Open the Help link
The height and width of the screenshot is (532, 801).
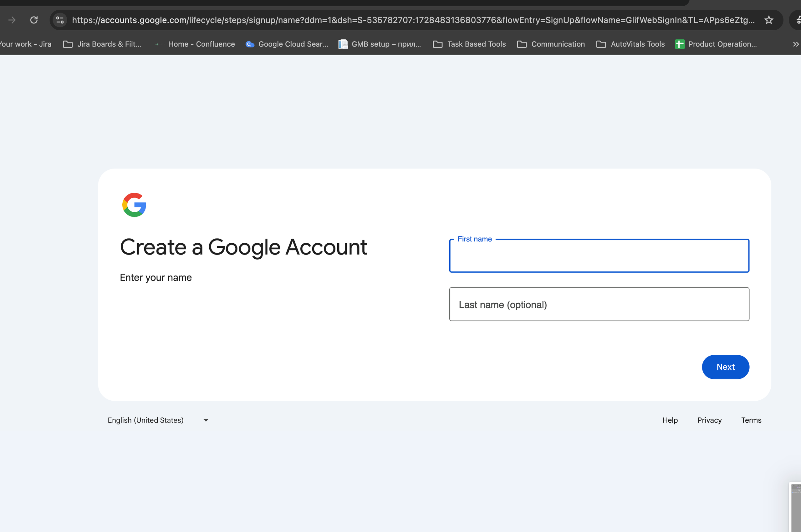670,420
